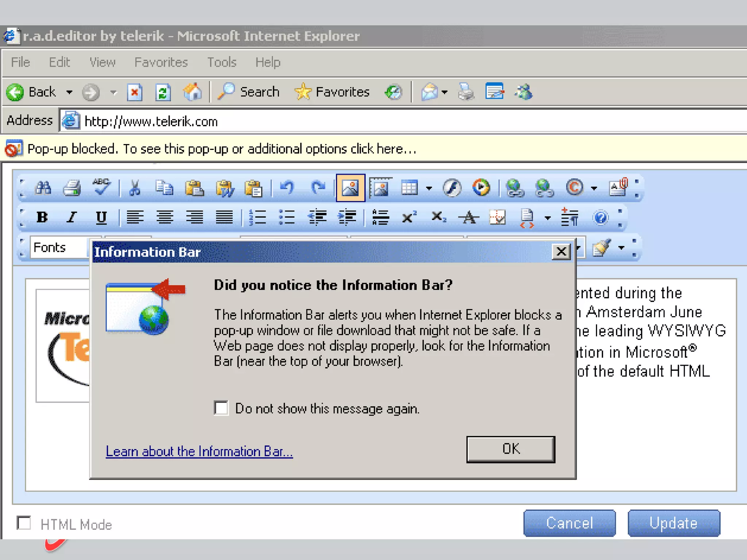Open the Image Manager icon
The image size is (747, 560).
350,188
